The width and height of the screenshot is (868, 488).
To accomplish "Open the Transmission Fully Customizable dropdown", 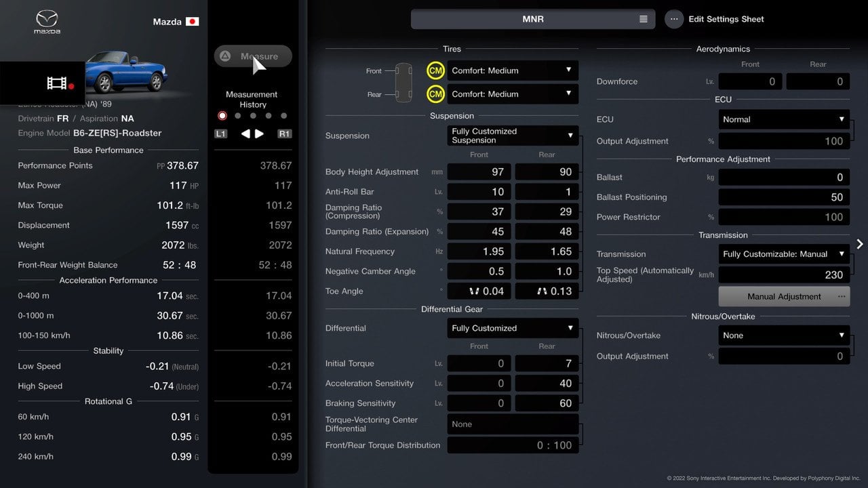I will pos(784,254).
